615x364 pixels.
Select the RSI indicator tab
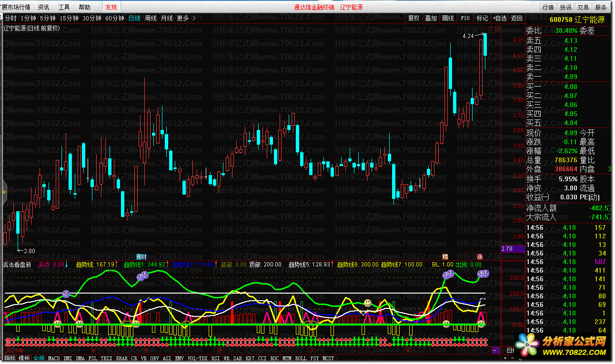(216, 358)
